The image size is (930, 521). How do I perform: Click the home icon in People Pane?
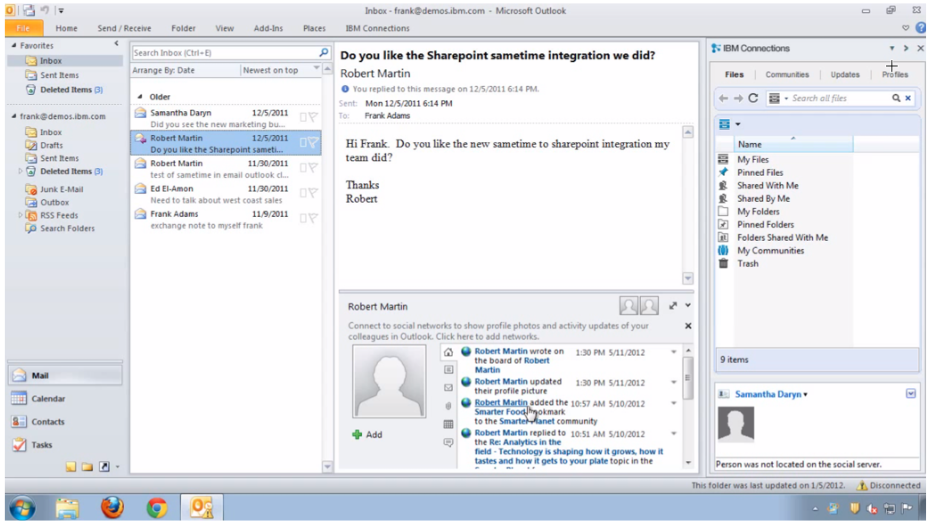click(448, 352)
